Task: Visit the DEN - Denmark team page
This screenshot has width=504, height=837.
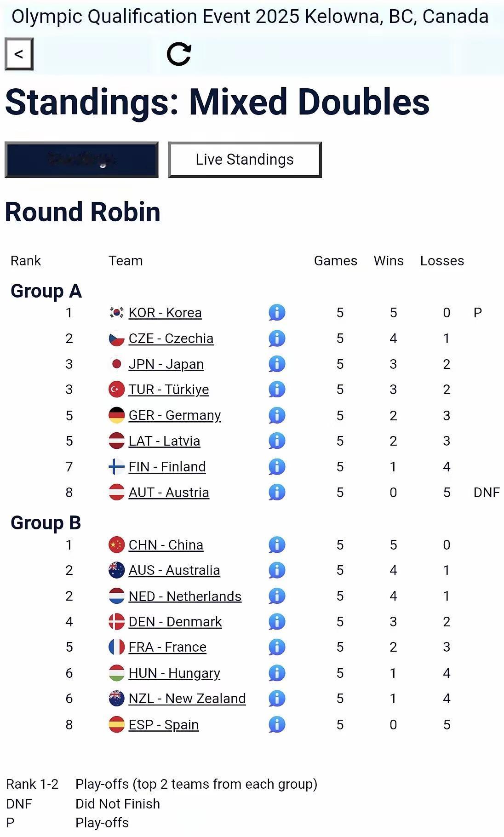Action: pos(175,622)
